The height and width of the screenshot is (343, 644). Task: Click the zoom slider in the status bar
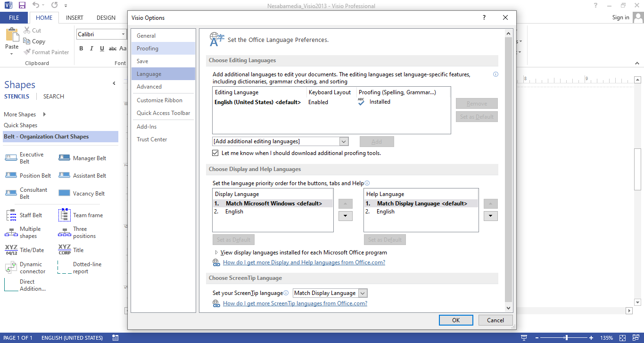tap(566, 338)
